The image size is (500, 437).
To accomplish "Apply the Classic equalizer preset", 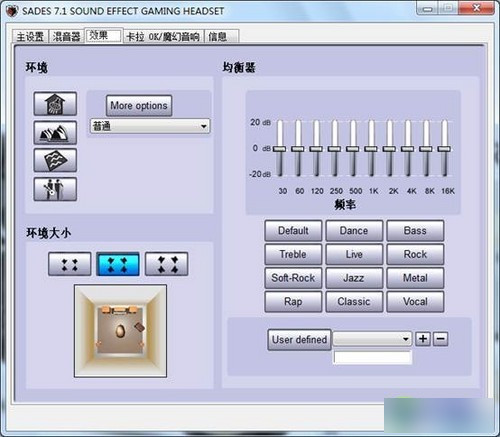I will coord(354,302).
